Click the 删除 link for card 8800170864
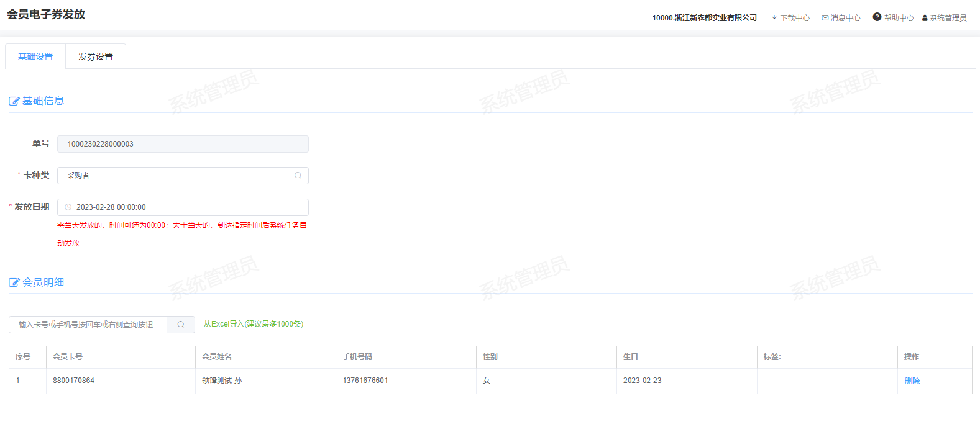The image size is (980, 424). [912, 381]
